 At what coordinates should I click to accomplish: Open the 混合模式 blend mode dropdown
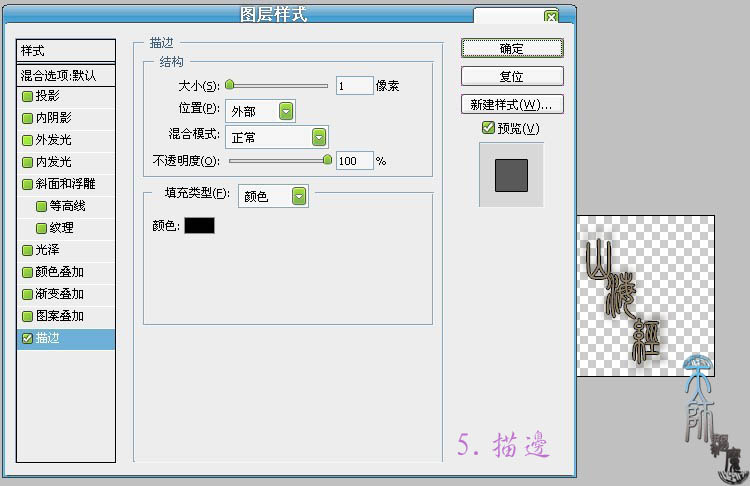(276, 137)
